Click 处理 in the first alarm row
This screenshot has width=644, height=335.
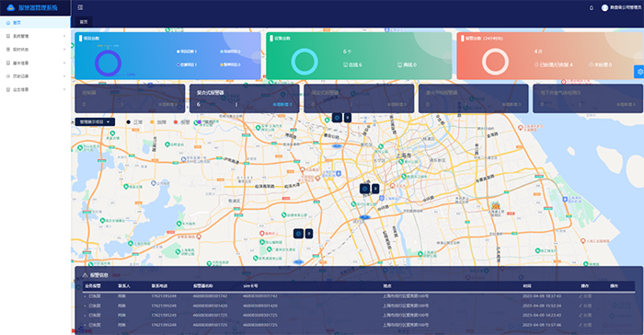[x=585, y=296]
